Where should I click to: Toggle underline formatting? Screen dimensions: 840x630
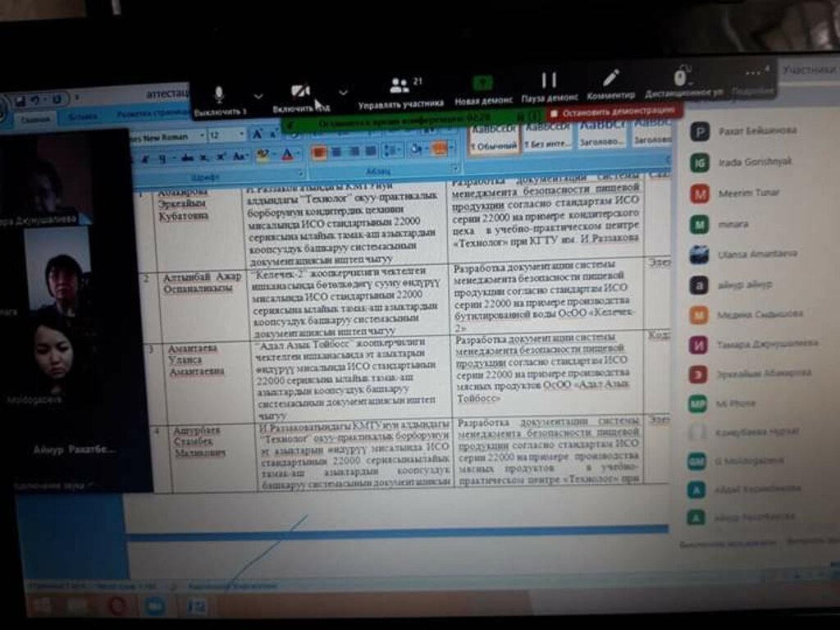(x=162, y=158)
